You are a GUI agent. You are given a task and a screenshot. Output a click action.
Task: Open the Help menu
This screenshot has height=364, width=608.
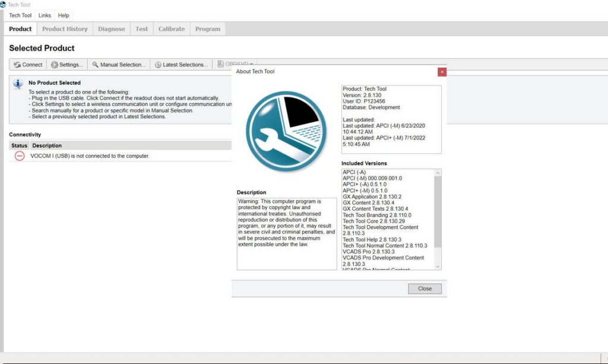[63, 15]
